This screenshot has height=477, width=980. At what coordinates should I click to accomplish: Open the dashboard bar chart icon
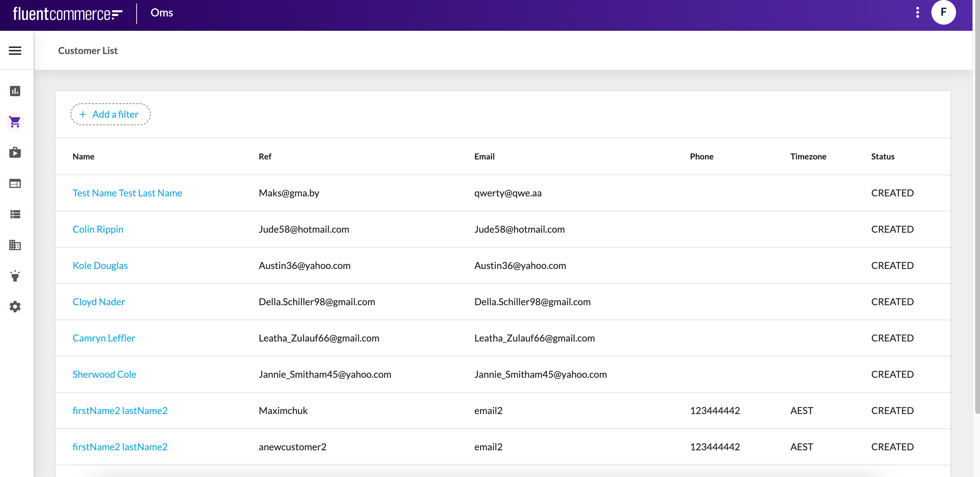tap(15, 91)
